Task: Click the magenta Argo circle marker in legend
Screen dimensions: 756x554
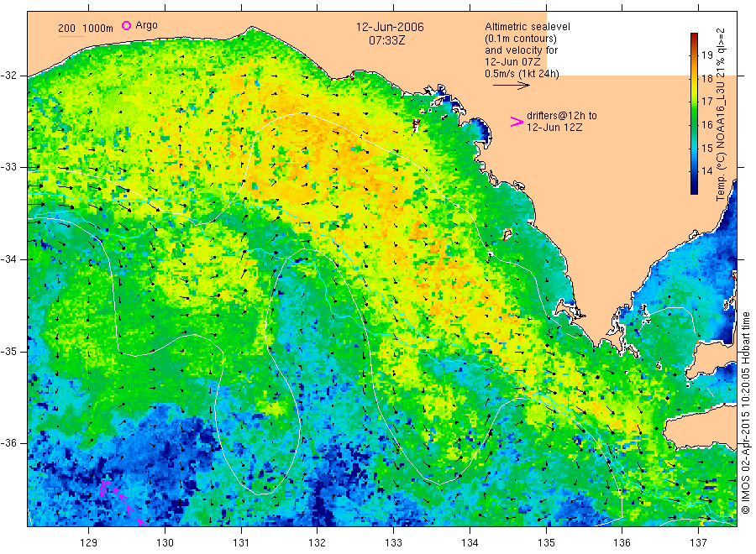Action: click(x=126, y=25)
